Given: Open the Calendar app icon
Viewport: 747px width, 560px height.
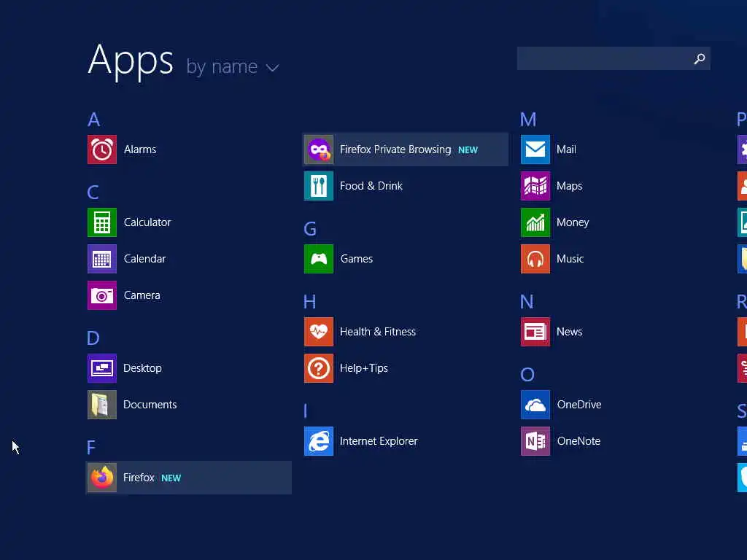Looking at the screenshot, I should point(102,259).
